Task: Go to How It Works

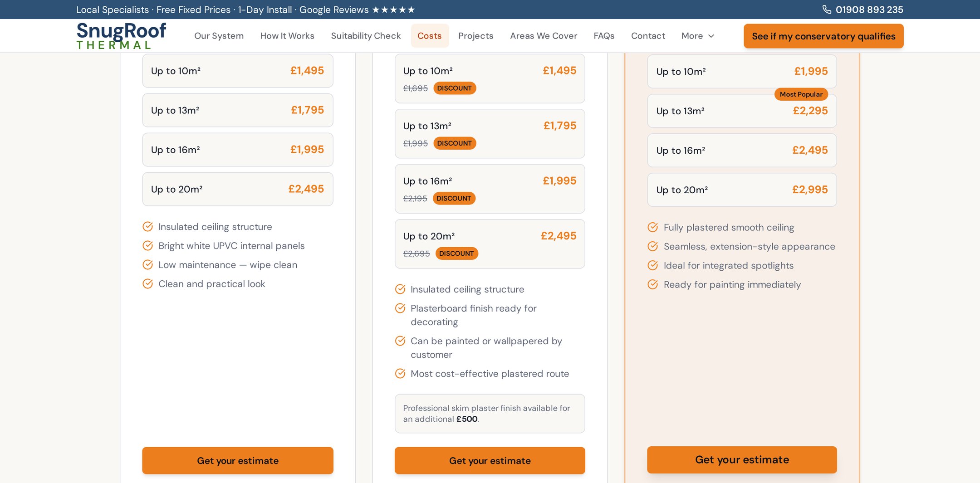Action: click(287, 36)
